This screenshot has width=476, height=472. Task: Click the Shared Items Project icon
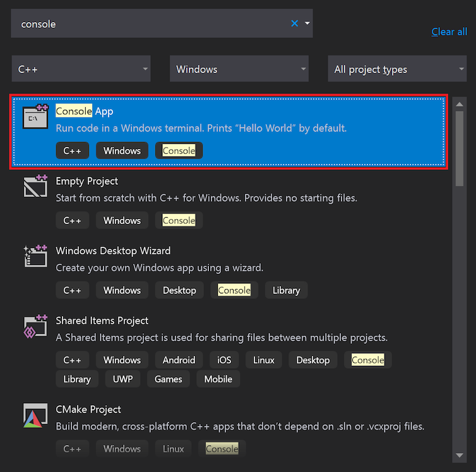click(35, 326)
